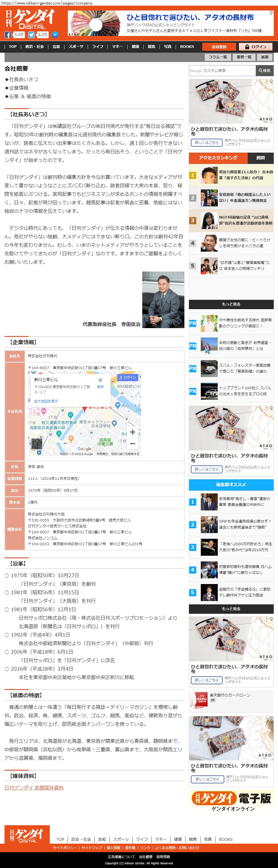
Task: Jump to ◆社長あいさつ section link
Action: coord(21,80)
